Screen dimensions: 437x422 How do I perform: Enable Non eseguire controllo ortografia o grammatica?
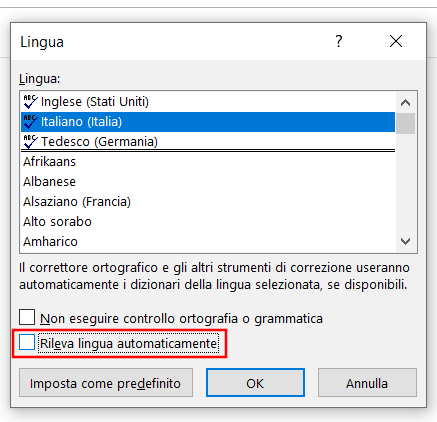pyautogui.click(x=27, y=317)
